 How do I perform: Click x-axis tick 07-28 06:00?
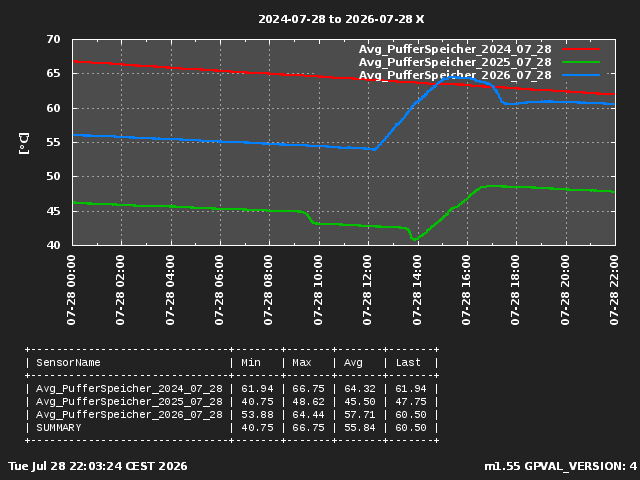pyautogui.click(x=219, y=290)
